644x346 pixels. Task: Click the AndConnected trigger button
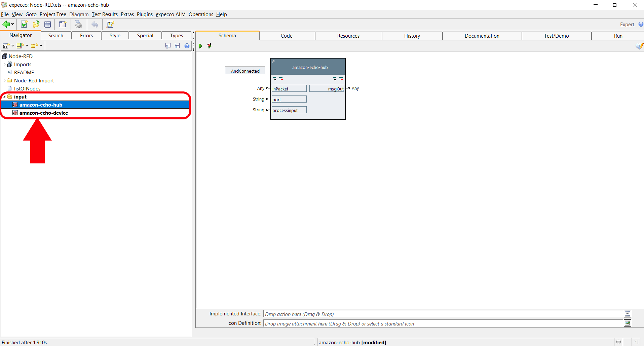coord(245,71)
